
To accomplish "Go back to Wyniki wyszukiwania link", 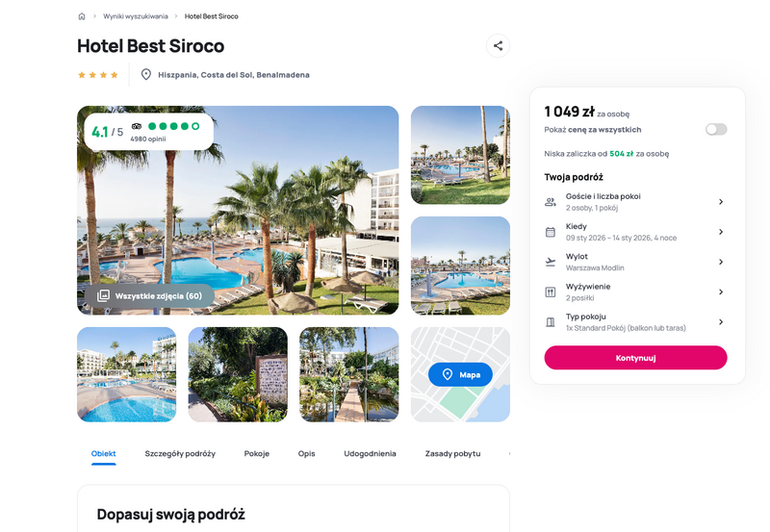I will [x=136, y=16].
